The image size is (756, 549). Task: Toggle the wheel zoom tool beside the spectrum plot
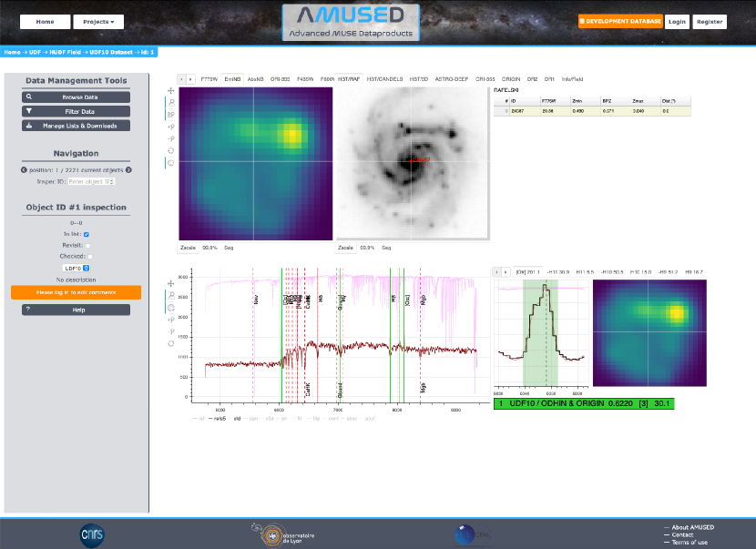coord(170,308)
